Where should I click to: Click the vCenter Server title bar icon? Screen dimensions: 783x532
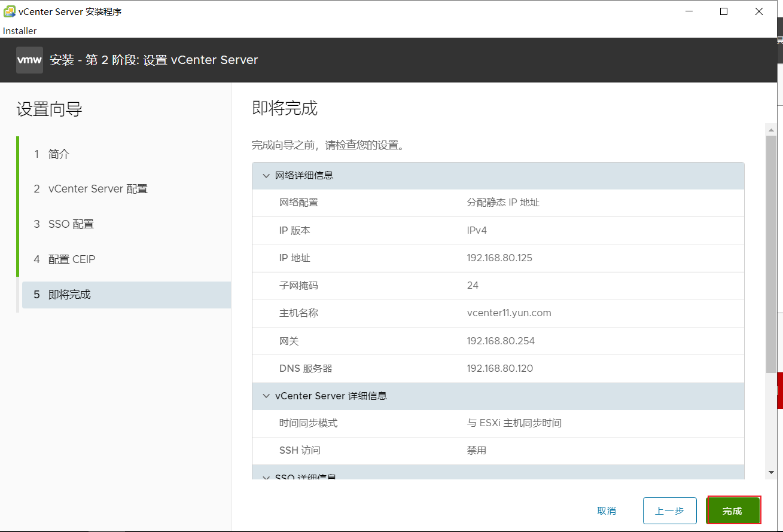coord(10,11)
